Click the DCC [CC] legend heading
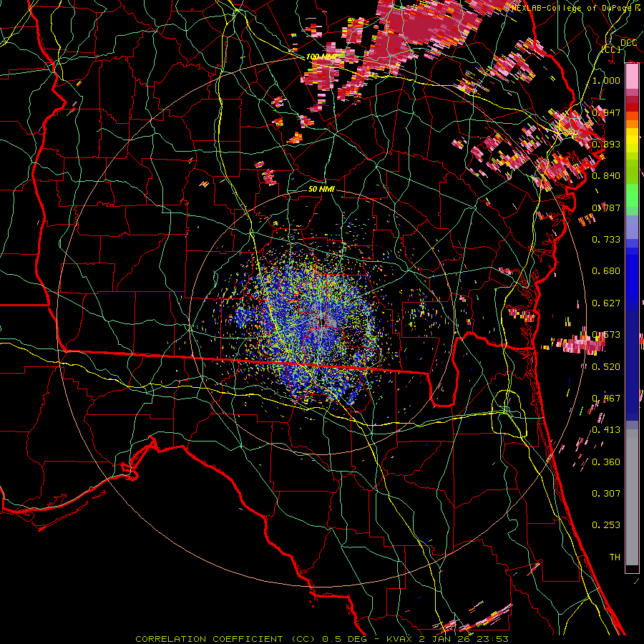The height and width of the screenshot is (644, 644). [619, 46]
